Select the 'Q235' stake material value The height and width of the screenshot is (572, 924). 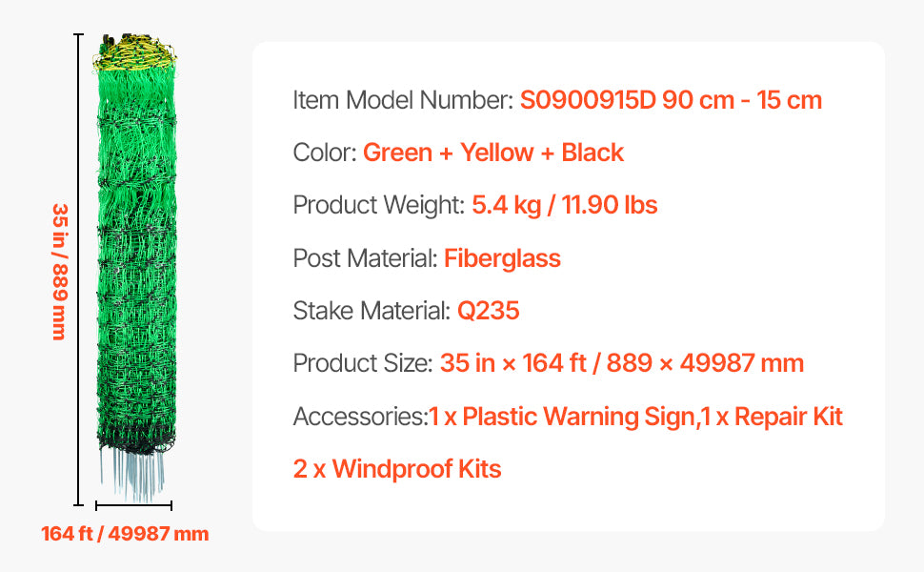click(488, 311)
